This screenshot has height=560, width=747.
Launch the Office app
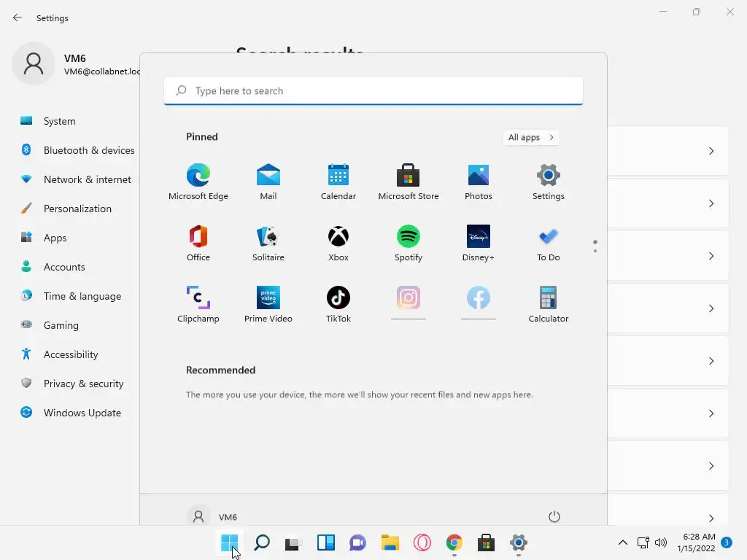(x=198, y=244)
